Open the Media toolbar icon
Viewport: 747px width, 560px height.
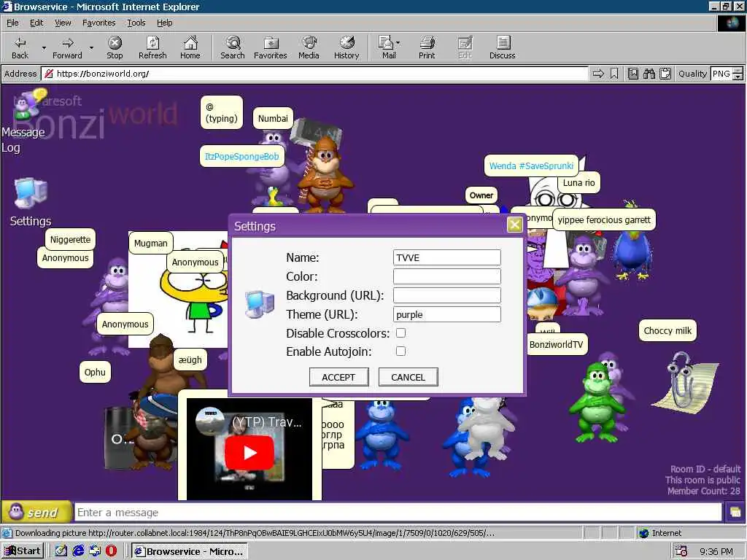pyautogui.click(x=309, y=43)
